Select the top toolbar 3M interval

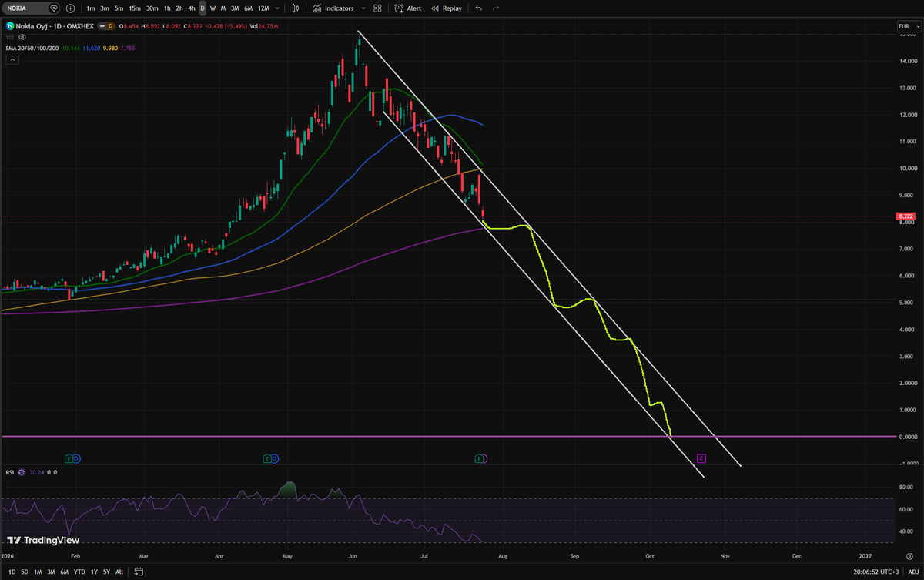(235, 8)
